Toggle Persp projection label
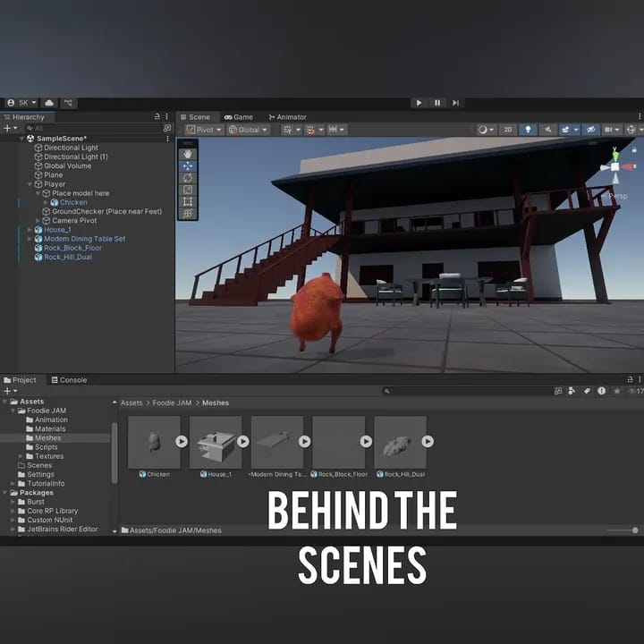644x644 pixels. click(618, 196)
